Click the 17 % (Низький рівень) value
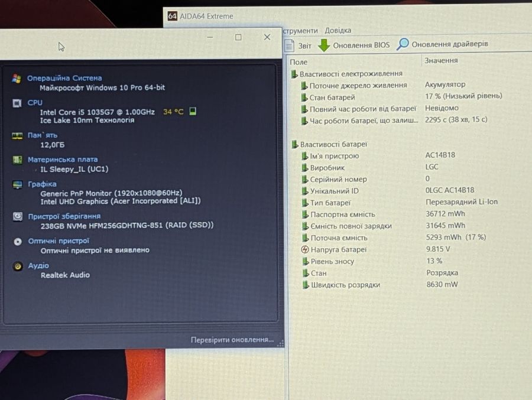This screenshot has width=532, height=400. 463,96
